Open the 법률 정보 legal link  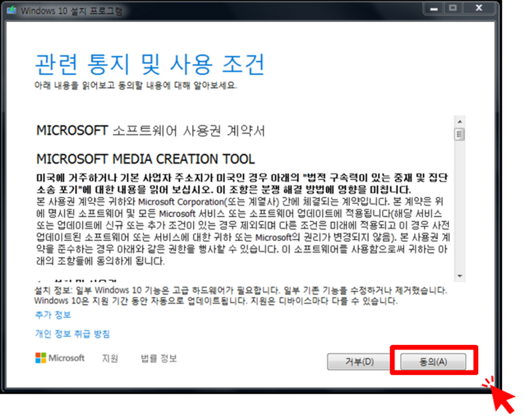(x=159, y=358)
